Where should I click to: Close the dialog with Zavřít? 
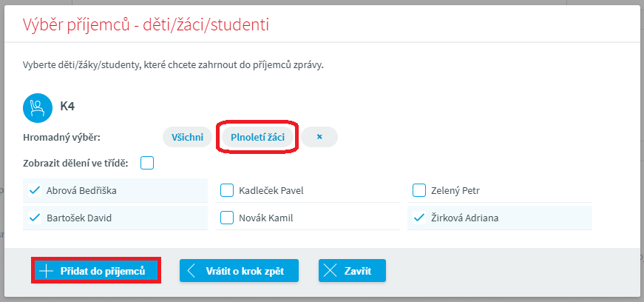(352, 271)
